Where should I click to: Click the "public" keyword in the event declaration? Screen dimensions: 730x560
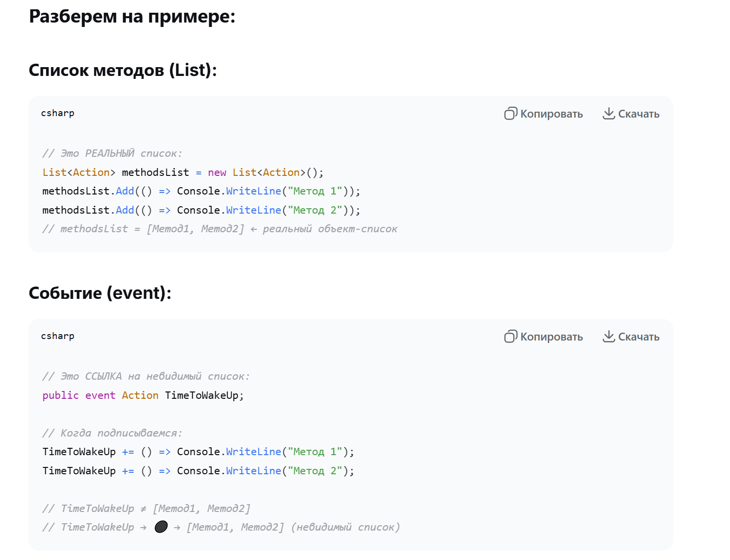point(61,395)
